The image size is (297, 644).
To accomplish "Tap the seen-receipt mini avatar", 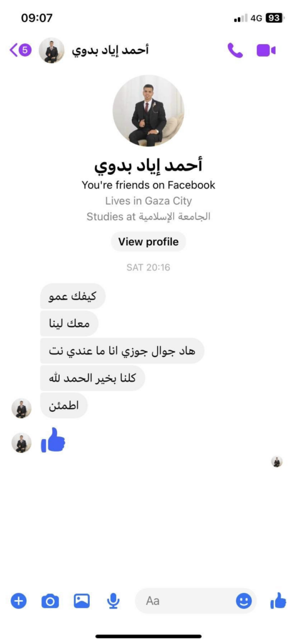I will [277, 462].
